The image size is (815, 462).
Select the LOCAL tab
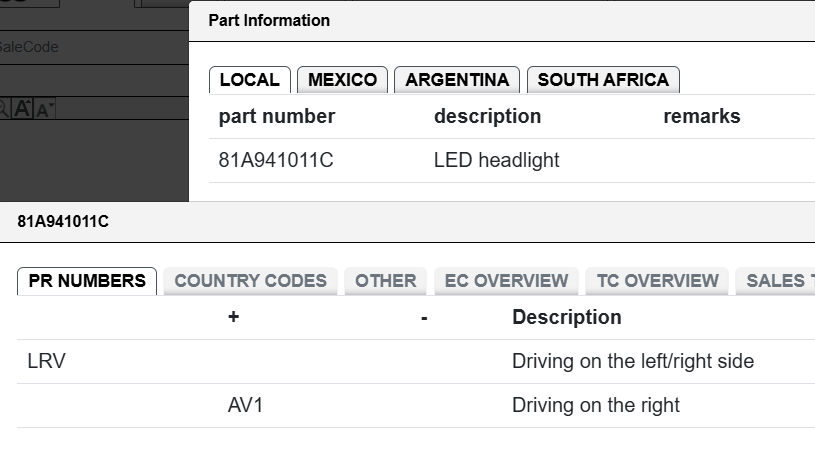pos(249,80)
